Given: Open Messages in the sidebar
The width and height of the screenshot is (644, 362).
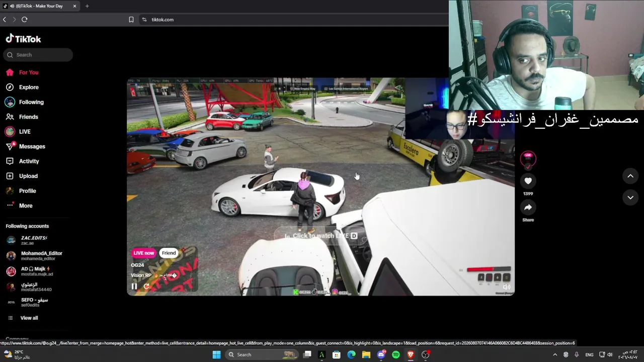Looking at the screenshot, I should coord(32,146).
